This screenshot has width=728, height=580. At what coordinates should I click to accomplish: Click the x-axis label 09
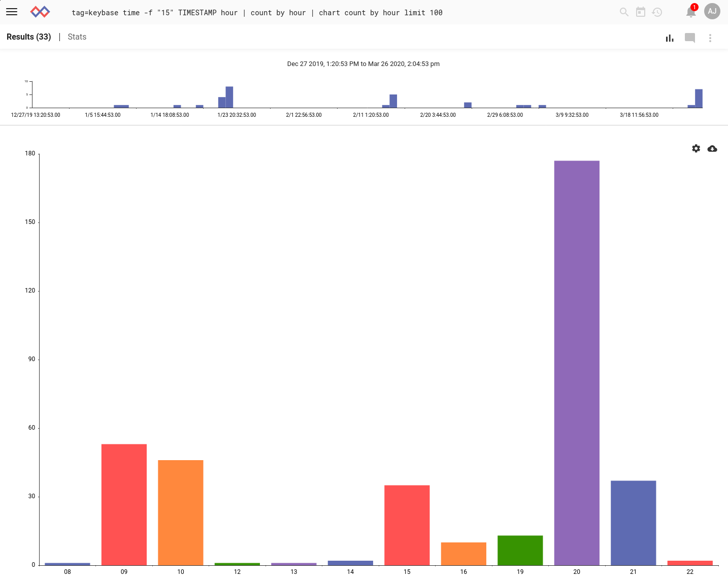point(124,572)
